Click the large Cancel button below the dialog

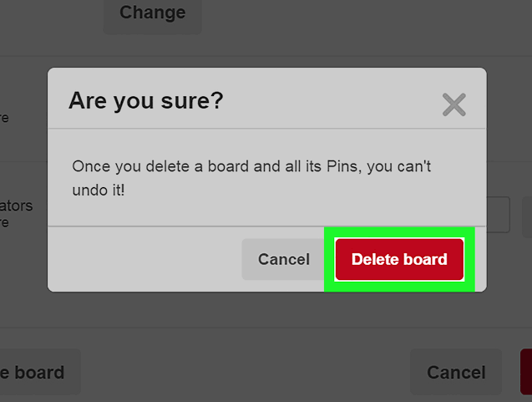(x=456, y=372)
